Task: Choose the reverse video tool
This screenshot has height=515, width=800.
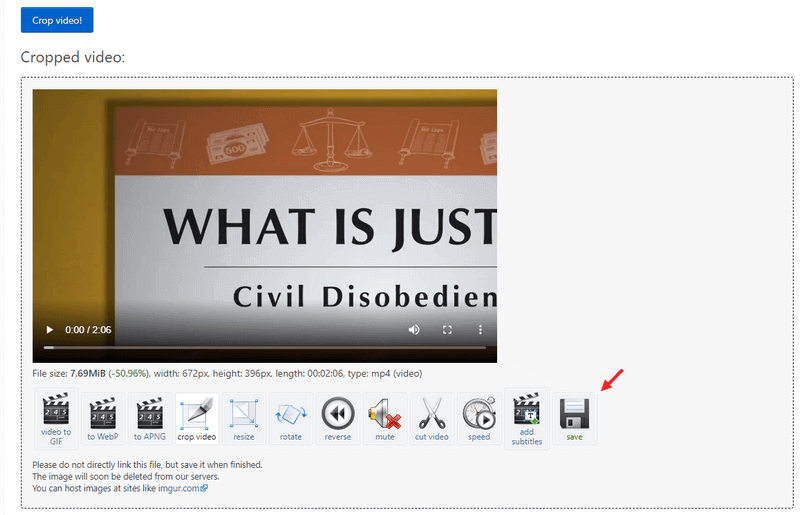Action: tap(338, 419)
